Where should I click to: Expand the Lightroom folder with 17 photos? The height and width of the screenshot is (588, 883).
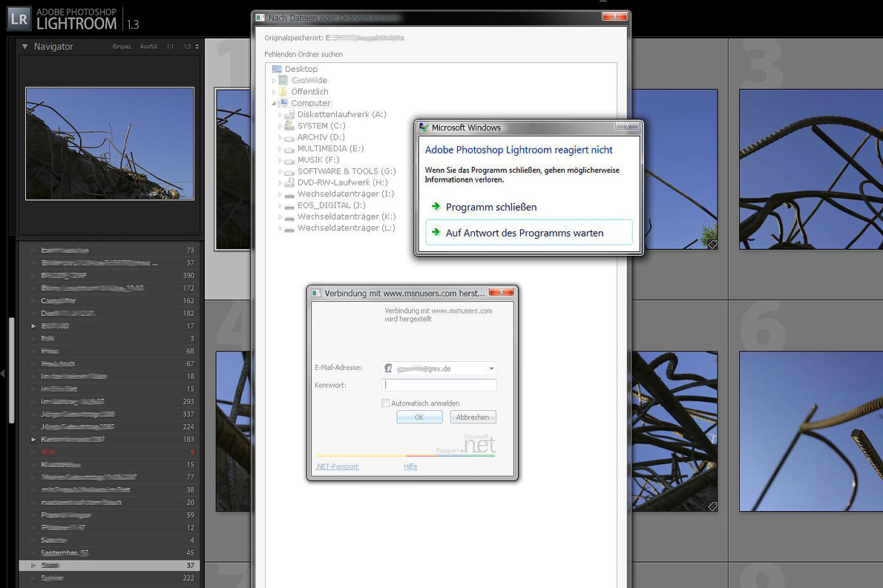[33, 326]
